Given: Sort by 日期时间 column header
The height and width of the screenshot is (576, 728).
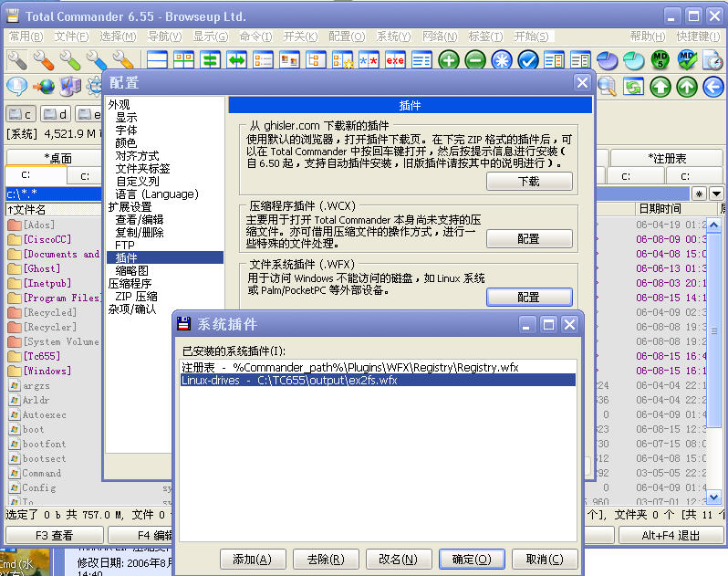Looking at the screenshot, I should [x=676, y=209].
